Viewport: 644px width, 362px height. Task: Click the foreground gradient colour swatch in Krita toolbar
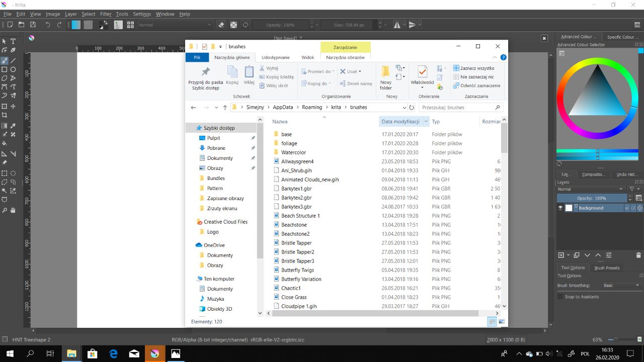coord(76,25)
